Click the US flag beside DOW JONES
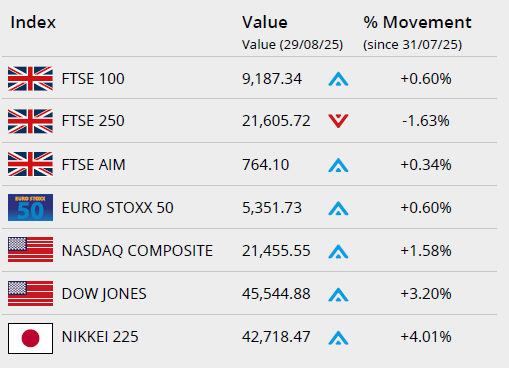The width and height of the screenshot is (509, 368). 30,293
